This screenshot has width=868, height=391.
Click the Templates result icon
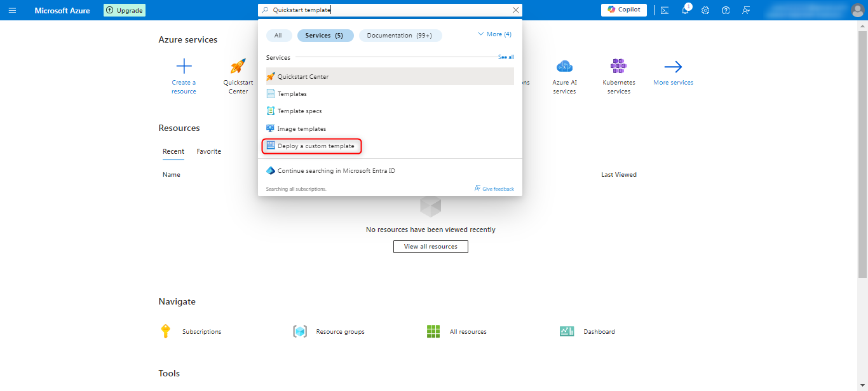271,93
